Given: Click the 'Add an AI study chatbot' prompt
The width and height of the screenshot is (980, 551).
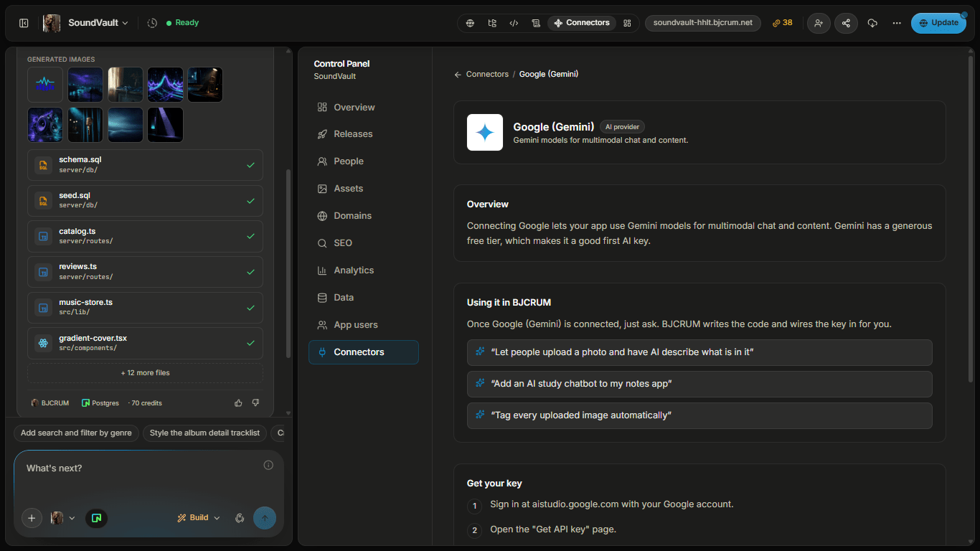Looking at the screenshot, I should click(x=699, y=384).
